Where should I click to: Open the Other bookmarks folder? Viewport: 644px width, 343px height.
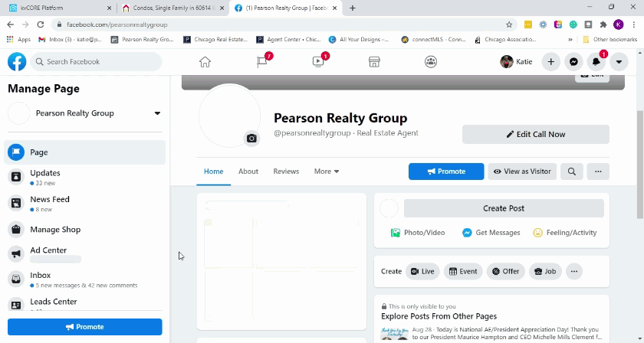[x=610, y=39]
